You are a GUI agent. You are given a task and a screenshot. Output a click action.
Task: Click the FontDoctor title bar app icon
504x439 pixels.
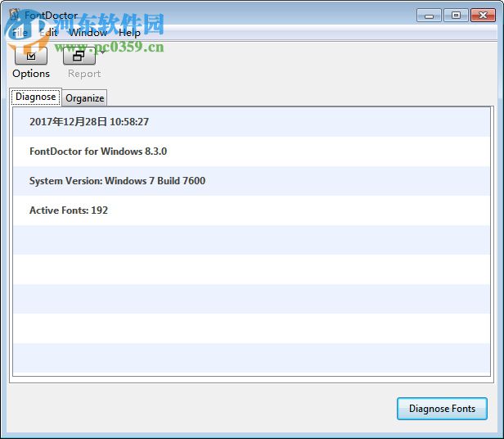coord(15,15)
